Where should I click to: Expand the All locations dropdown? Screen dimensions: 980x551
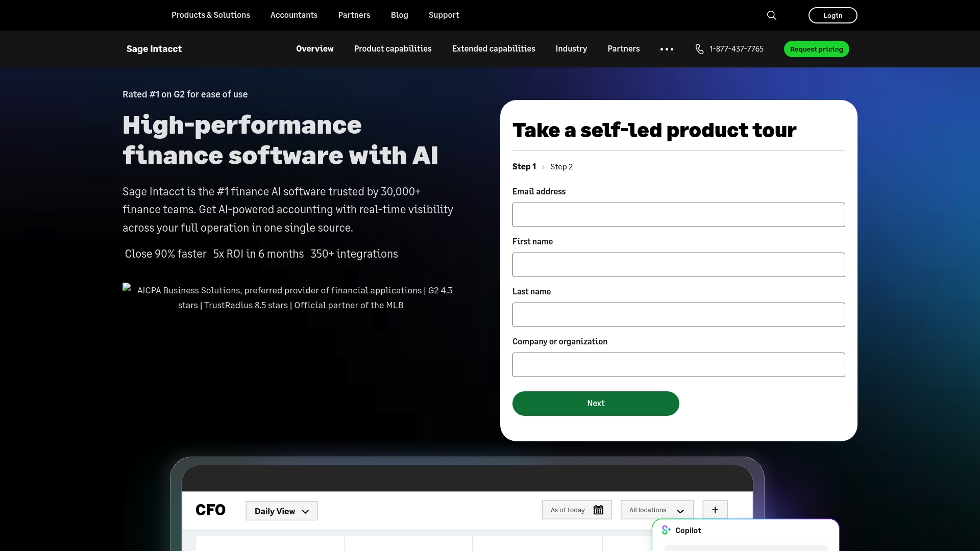click(x=656, y=510)
